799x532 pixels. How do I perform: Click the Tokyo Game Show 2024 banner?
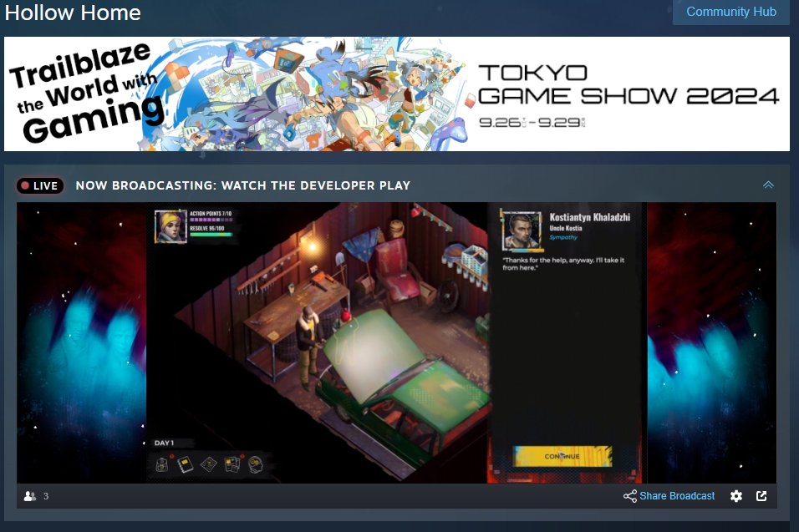pyautogui.click(x=397, y=94)
